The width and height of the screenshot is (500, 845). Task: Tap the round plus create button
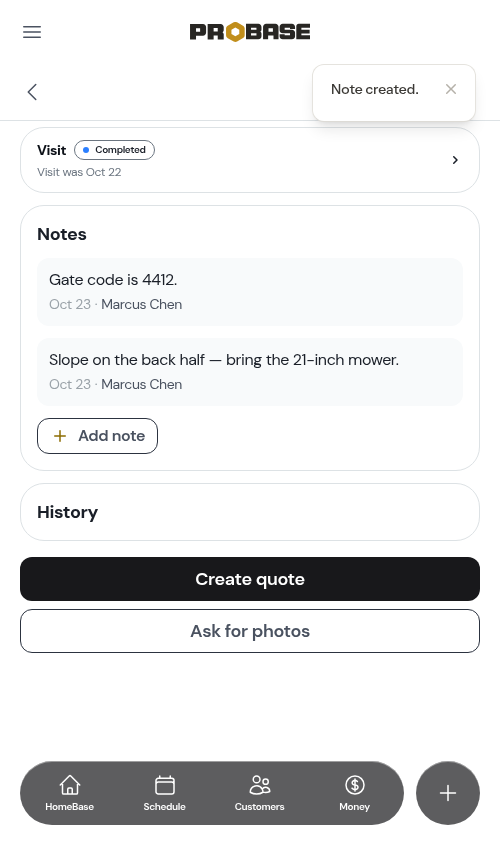pyautogui.click(x=448, y=793)
